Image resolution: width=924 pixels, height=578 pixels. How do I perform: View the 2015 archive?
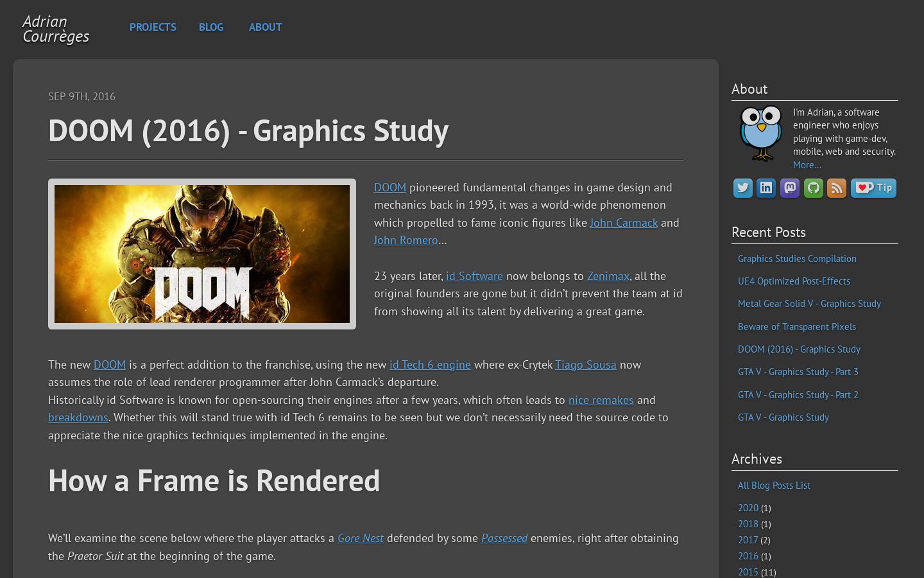tap(748, 572)
